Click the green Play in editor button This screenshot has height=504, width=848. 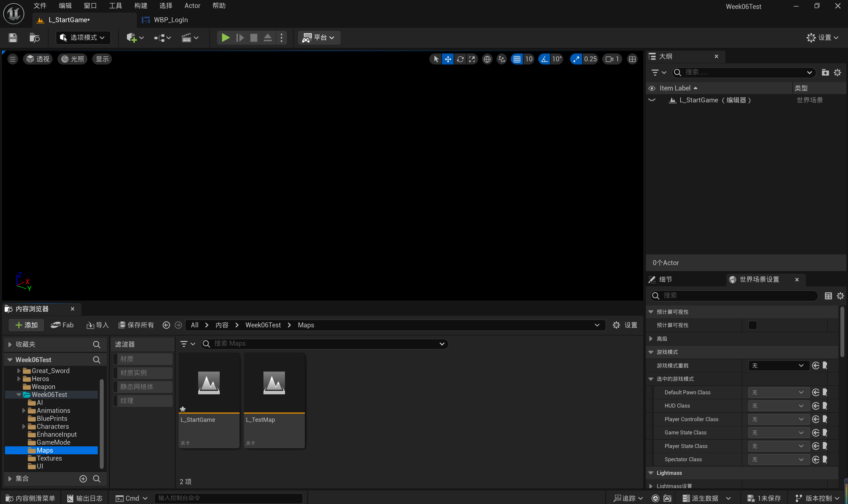click(x=225, y=37)
